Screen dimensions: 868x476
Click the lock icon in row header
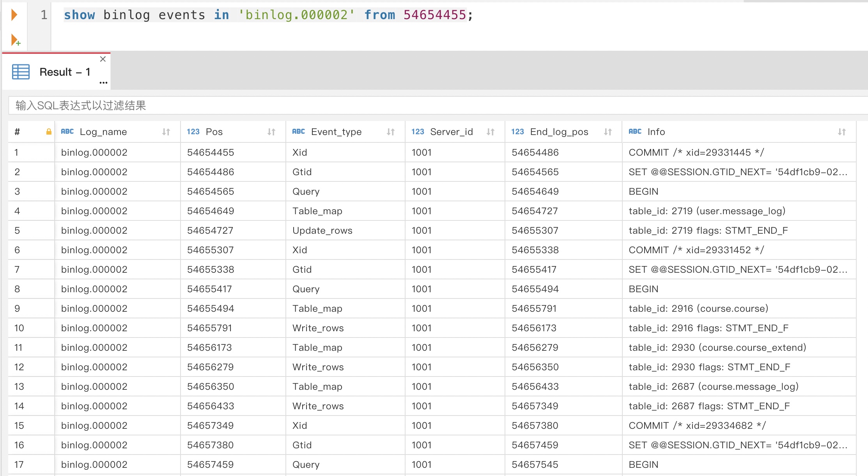pyautogui.click(x=49, y=132)
